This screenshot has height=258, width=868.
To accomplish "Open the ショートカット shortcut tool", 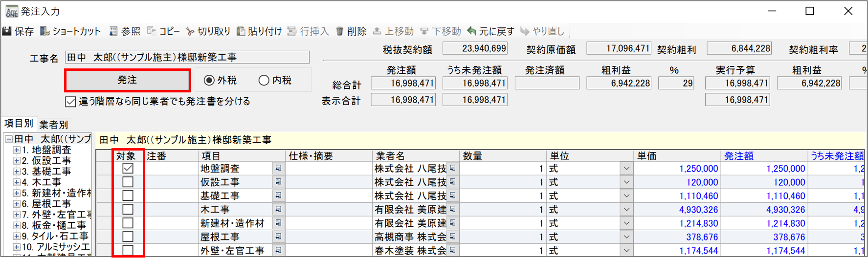I will pos(45,31).
